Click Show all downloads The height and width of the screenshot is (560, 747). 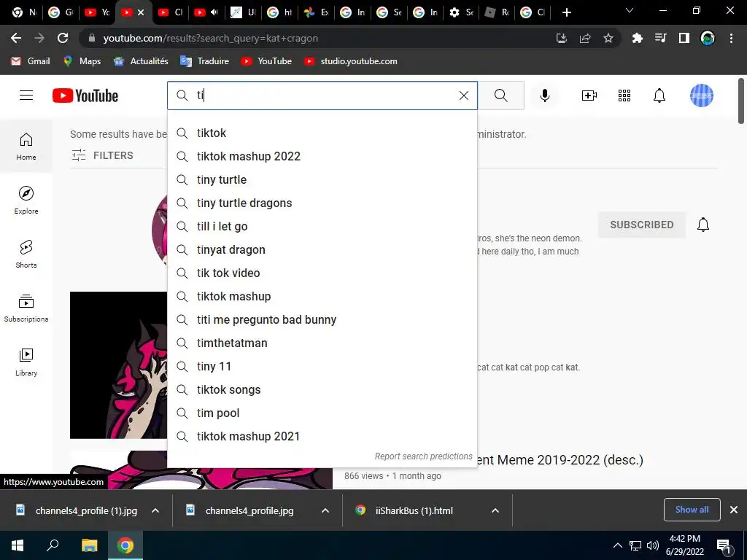692,510
